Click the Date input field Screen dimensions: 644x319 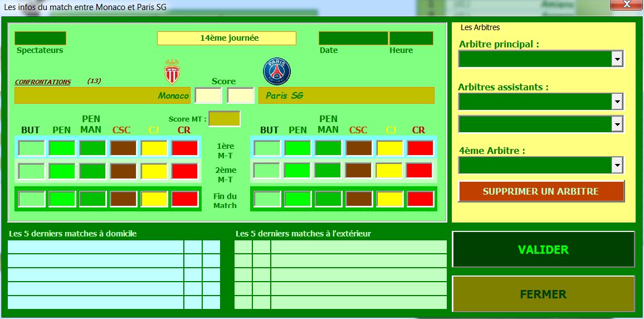pyautogui.click(x=354, y=38)
